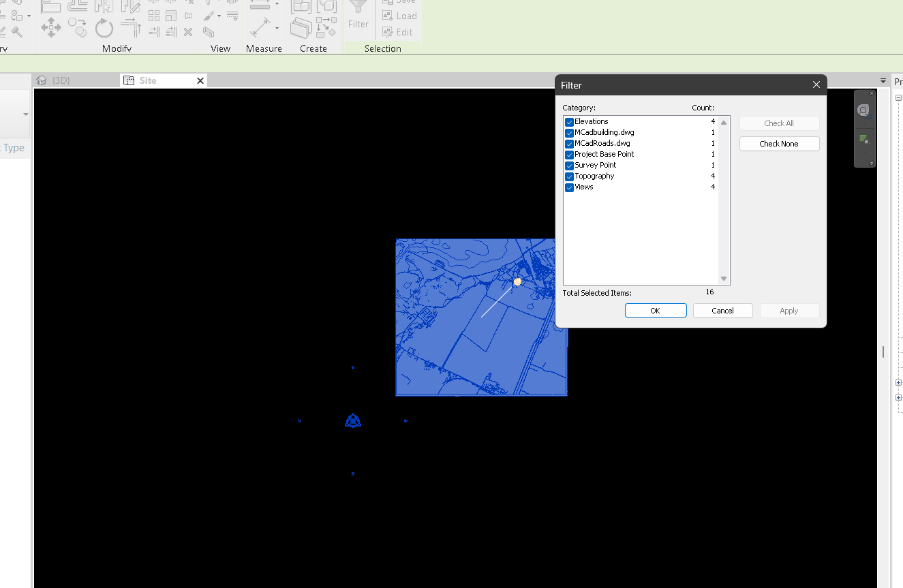
Task: Select the Site view tab
Action: pos(147,80)
